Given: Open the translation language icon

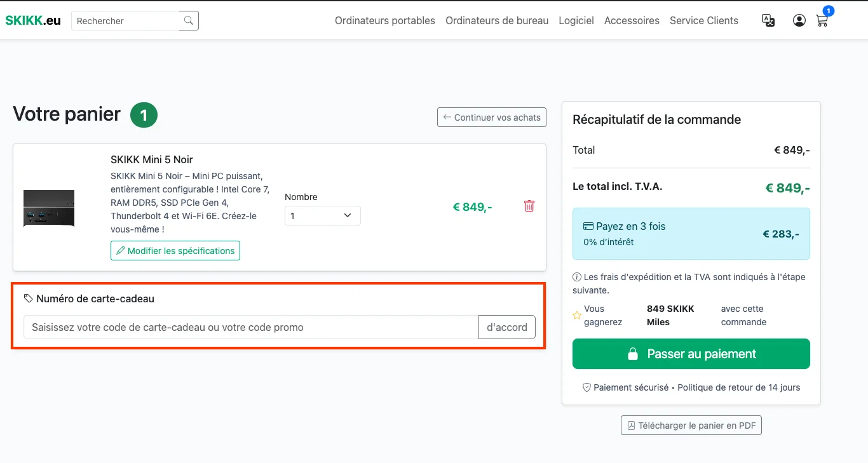Looking at the screenshot, I should point(768,20).
